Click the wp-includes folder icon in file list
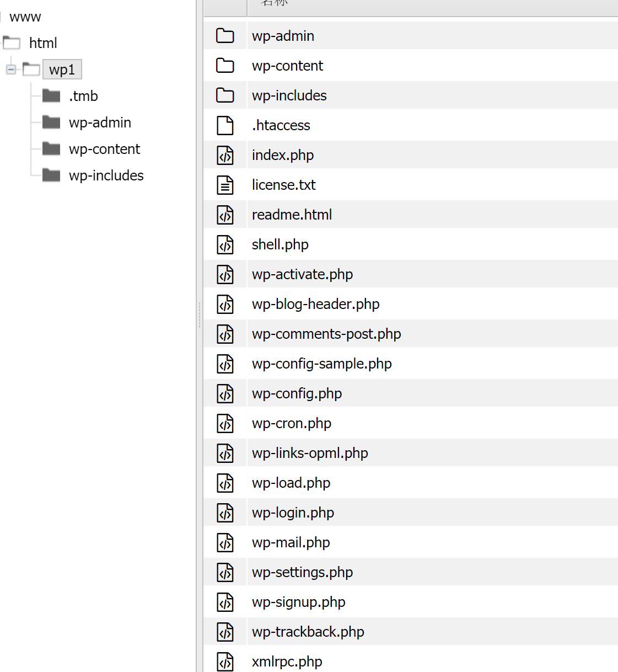 (225, 95)
